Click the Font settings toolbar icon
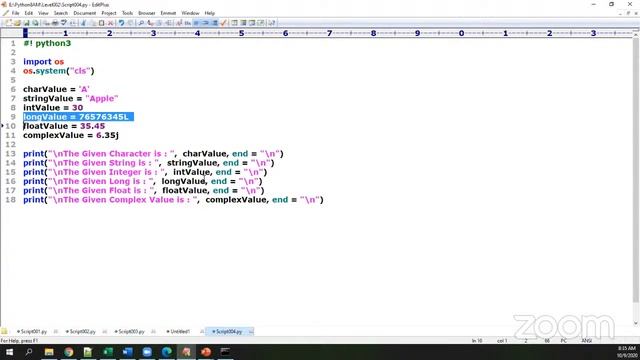The image size is (640, 360). 179,23
